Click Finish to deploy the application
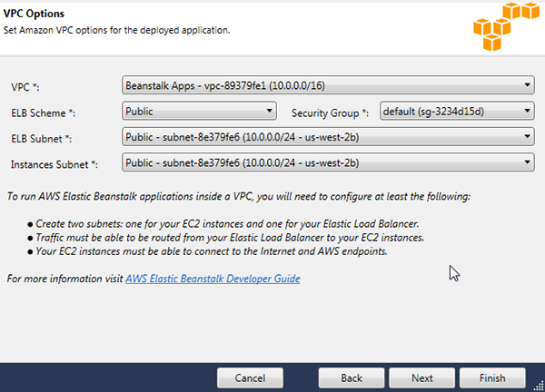The image size is (545, 392). click(x=492, y=377)
